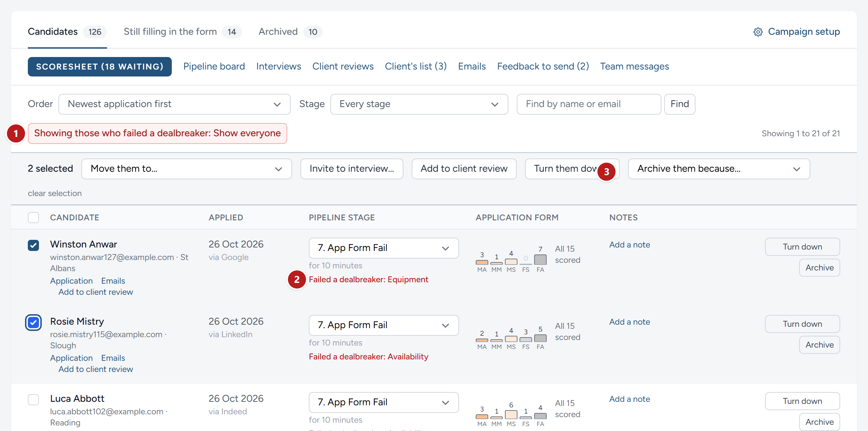Switch to Still filling in the form tab
Image resolution: width=868 pixels, height=431 pixels.
coord(183,32)
